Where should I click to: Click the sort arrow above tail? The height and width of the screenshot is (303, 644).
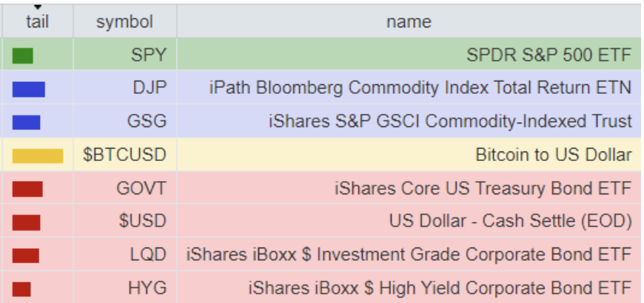[37, 7]
